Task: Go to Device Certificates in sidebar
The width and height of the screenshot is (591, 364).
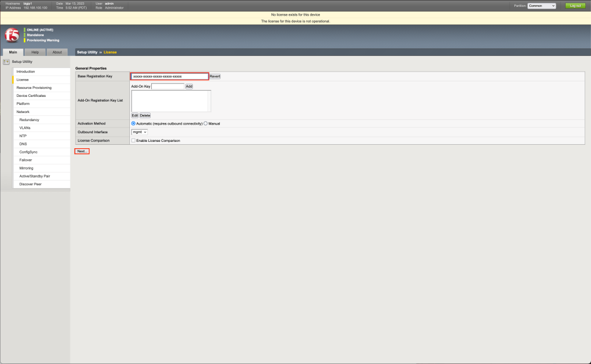Action: coord(31,96)
